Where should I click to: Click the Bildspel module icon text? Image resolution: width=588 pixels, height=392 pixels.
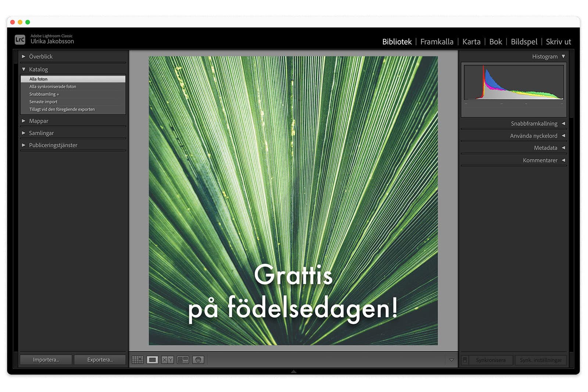524,42
